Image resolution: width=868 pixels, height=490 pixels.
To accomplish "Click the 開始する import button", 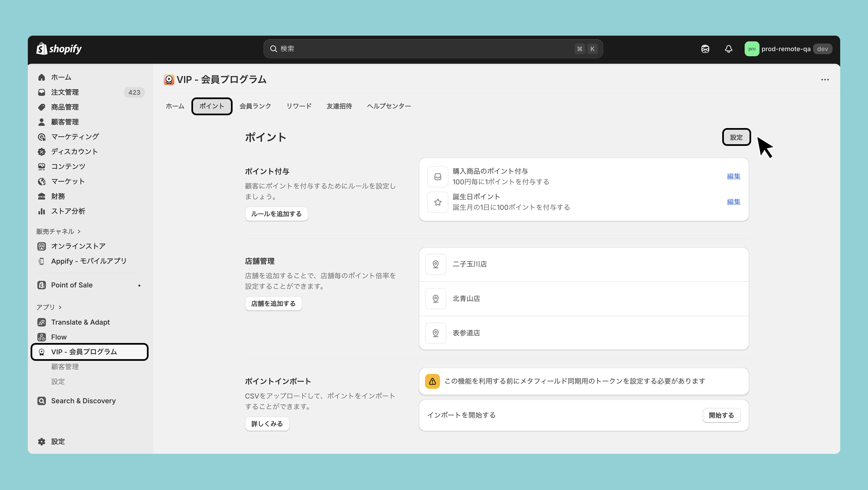I will coord(721,415).
